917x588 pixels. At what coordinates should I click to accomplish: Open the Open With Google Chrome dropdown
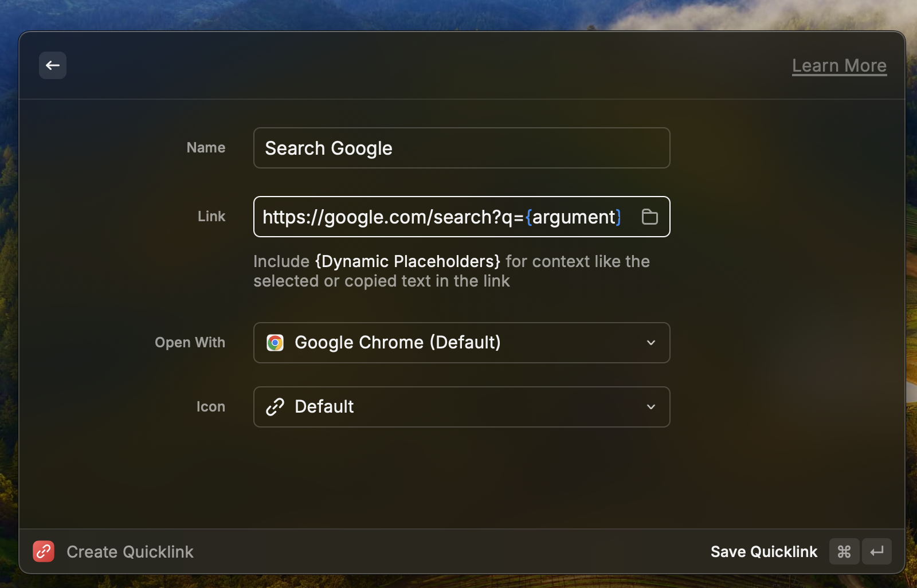point(461,343)
